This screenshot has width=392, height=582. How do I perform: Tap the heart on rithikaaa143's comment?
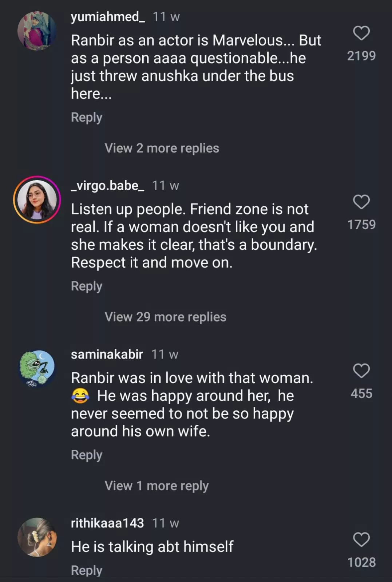click(x=361, y=539)
